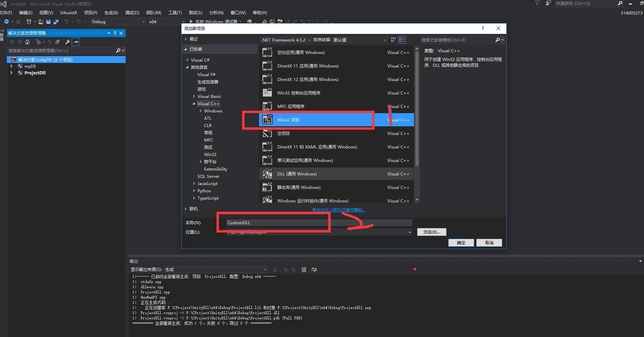Click the Navigate Backward toolbar arrow
This screenshot has width=644, height=337.
pos(7,21)
